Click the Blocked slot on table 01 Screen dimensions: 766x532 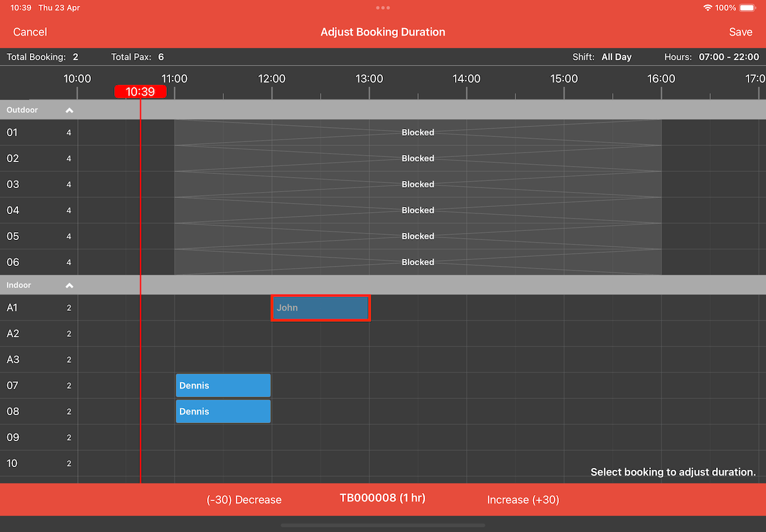(x=417, y=132)
